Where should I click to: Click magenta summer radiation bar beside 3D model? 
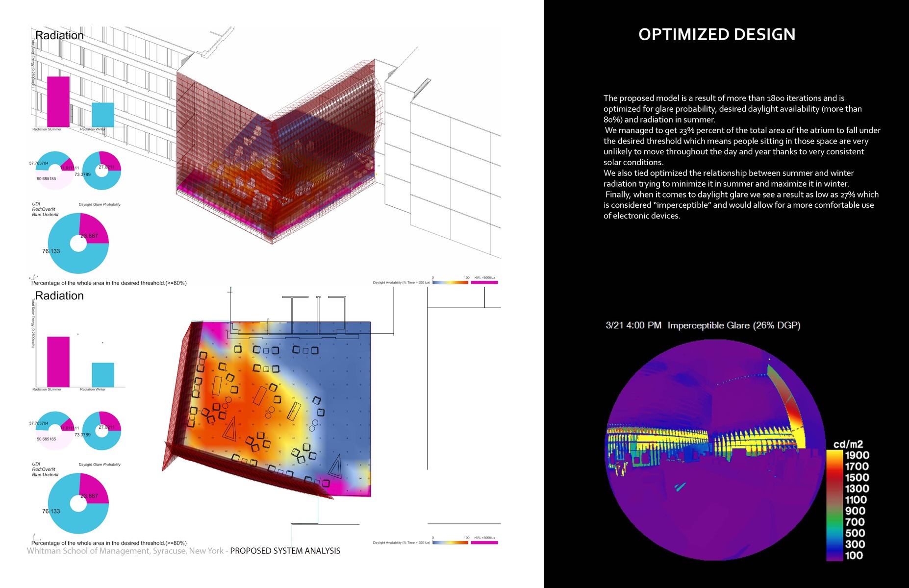tap(58, 101)
